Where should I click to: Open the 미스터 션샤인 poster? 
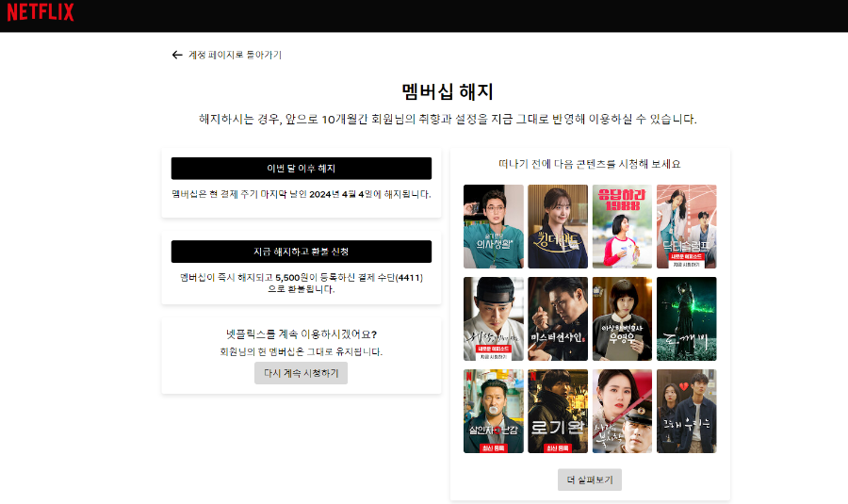click(x=558, y=319)
